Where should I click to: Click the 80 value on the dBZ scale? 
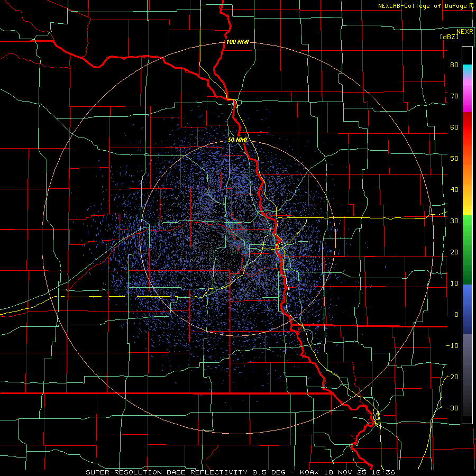(454, 65)
